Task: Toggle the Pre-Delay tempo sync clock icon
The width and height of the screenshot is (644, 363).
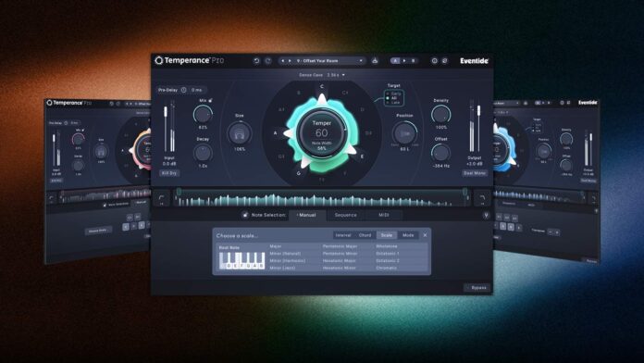Action: click(x=183, y=90)
